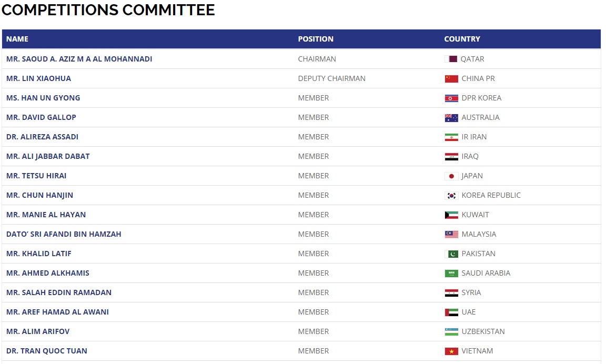Click Dato' Sri Afandi Bin Hamzah
This screenshot has height=364, width=606.
(x=64, y=234)
